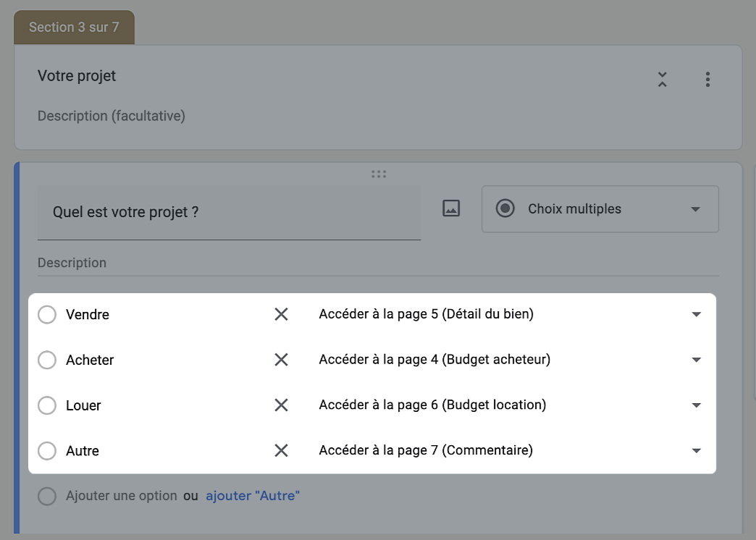Grab the drag handle above the question

[x=378, y=174]
